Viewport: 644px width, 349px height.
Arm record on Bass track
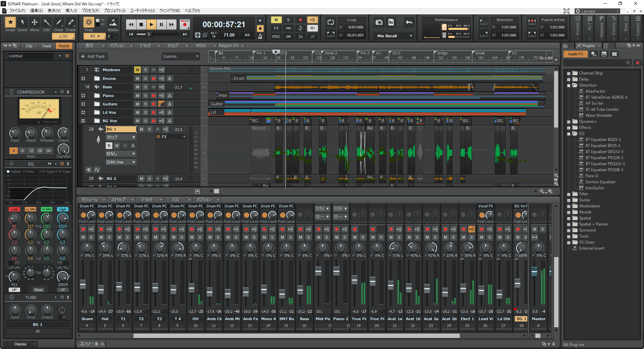[154, 87]
